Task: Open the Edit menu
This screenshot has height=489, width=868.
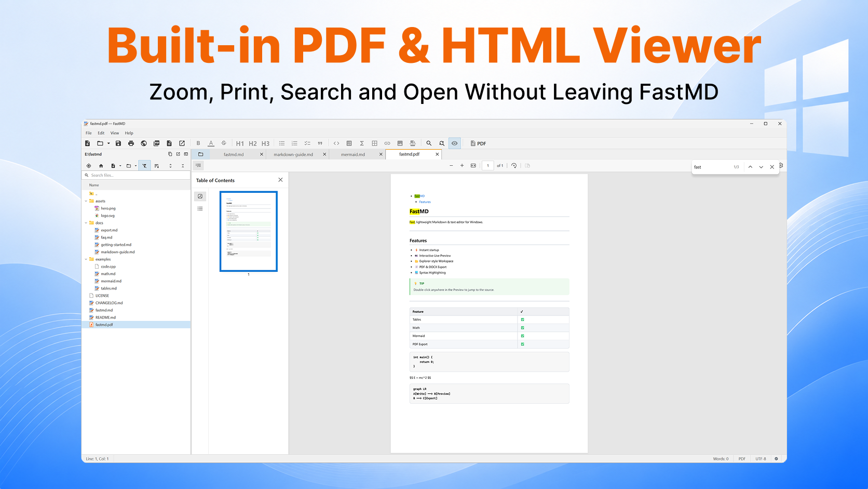Action: [x=101, y=133]
